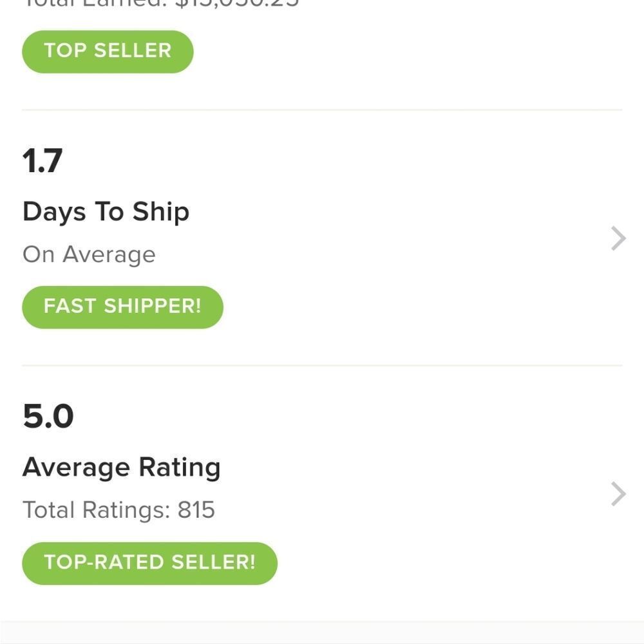Image resolution: width=644 pixels, height=644 pixels.
Task: Select the TOP-RATED SELLER! badge
Action: pyautogui.click(x=149, y=563)
